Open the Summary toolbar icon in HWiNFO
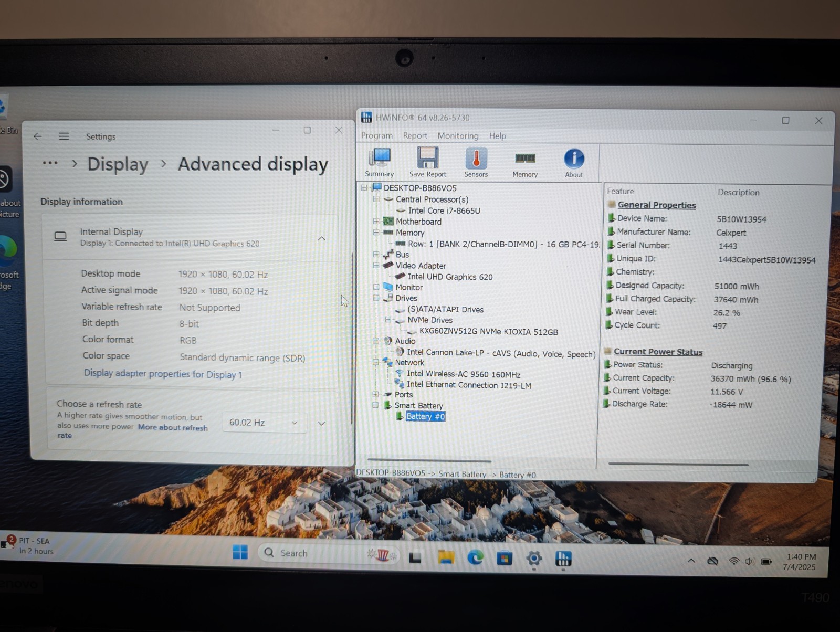The width and height of the screenshot is (840, 632). coord(379,162)
